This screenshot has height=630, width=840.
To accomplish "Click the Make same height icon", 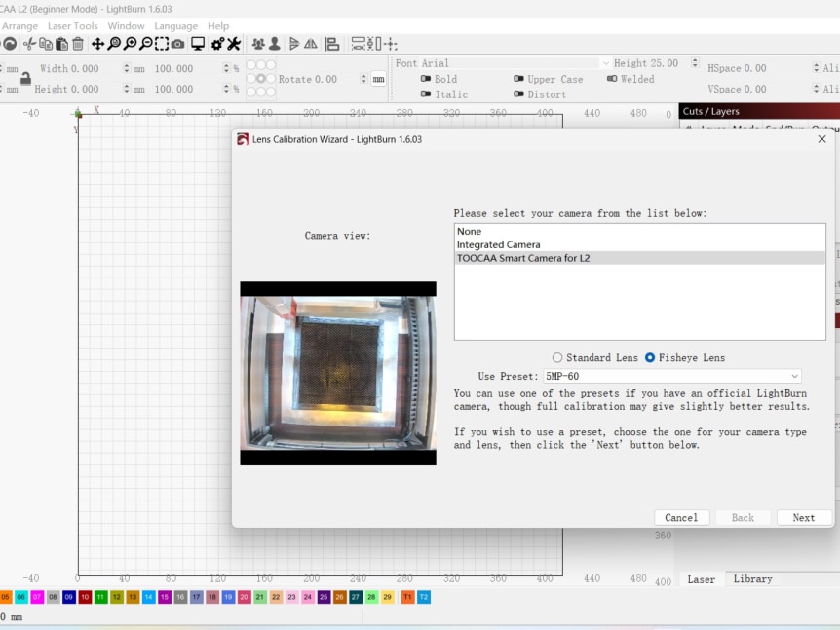I will [x=374, y=44].
